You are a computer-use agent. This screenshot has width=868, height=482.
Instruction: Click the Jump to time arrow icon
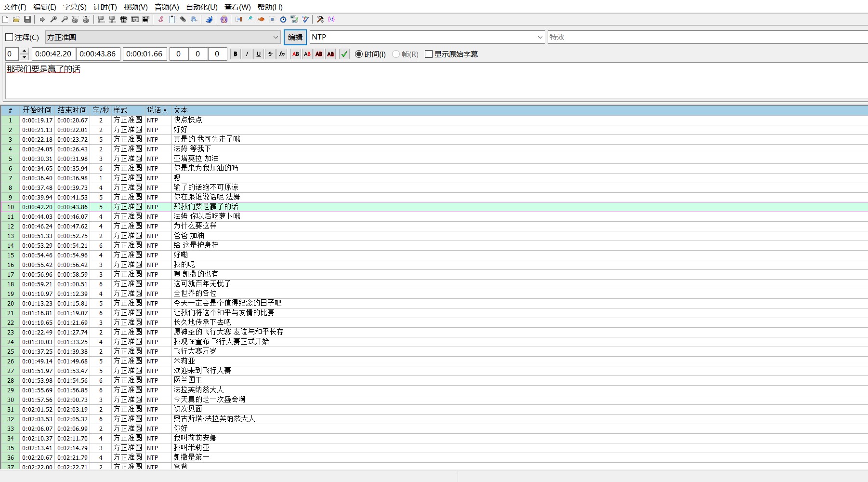(42, 19)
